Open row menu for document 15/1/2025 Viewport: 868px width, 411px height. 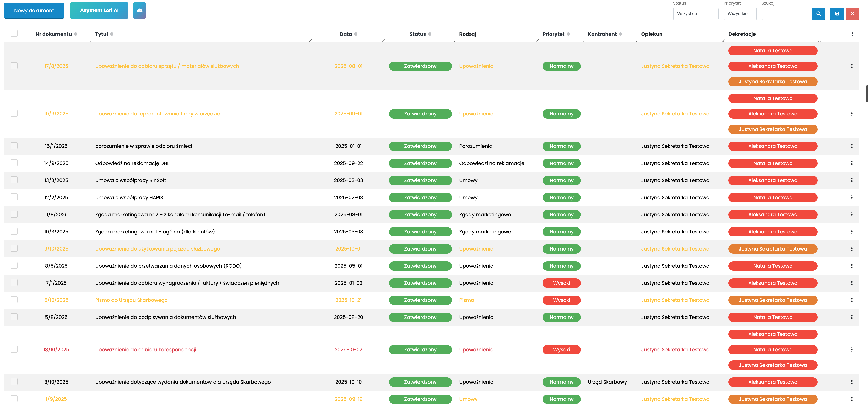(851, 146)
